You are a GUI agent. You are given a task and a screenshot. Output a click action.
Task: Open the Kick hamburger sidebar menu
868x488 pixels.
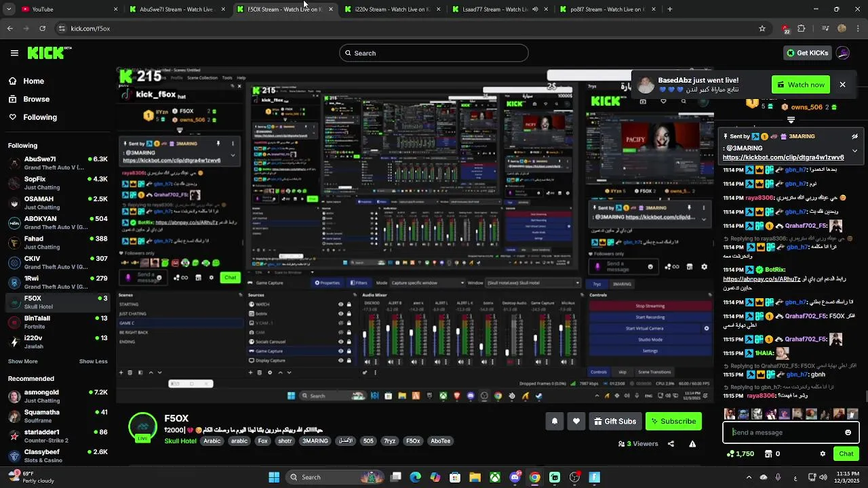coord(14,53)
